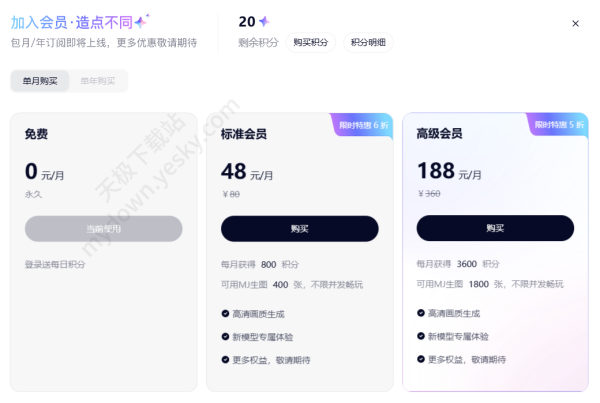Click the points sparkle icon next to 20
Viewport: 600px width, 403px height.
point(264,21)
